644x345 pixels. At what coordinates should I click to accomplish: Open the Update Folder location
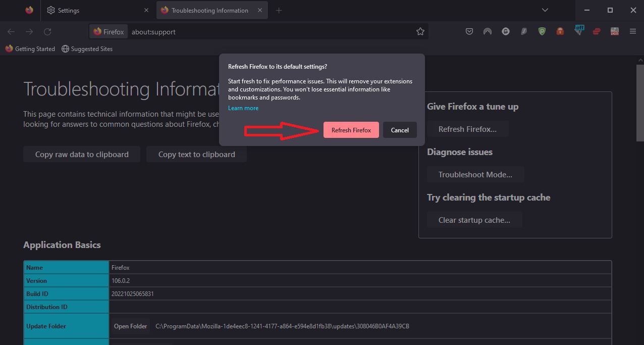coord(130,326)
